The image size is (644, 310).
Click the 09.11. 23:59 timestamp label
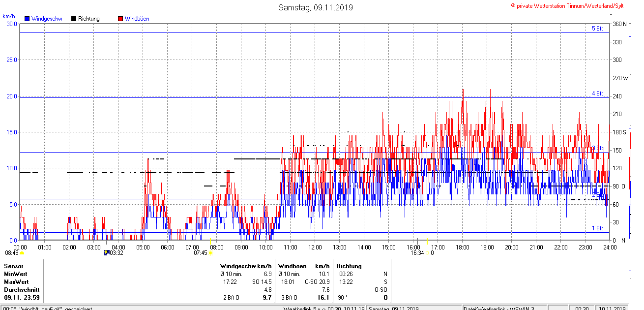click(x=22, y=297)
